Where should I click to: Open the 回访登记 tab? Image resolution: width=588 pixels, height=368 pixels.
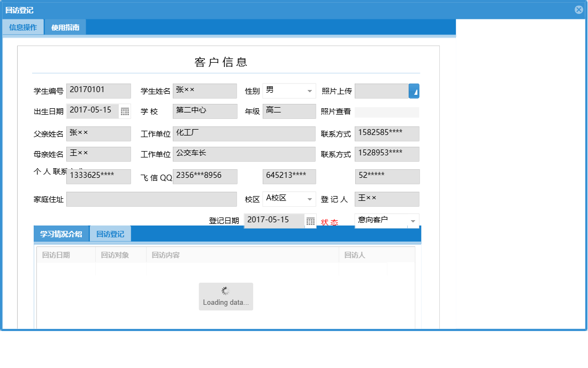[x=111, y=234]
